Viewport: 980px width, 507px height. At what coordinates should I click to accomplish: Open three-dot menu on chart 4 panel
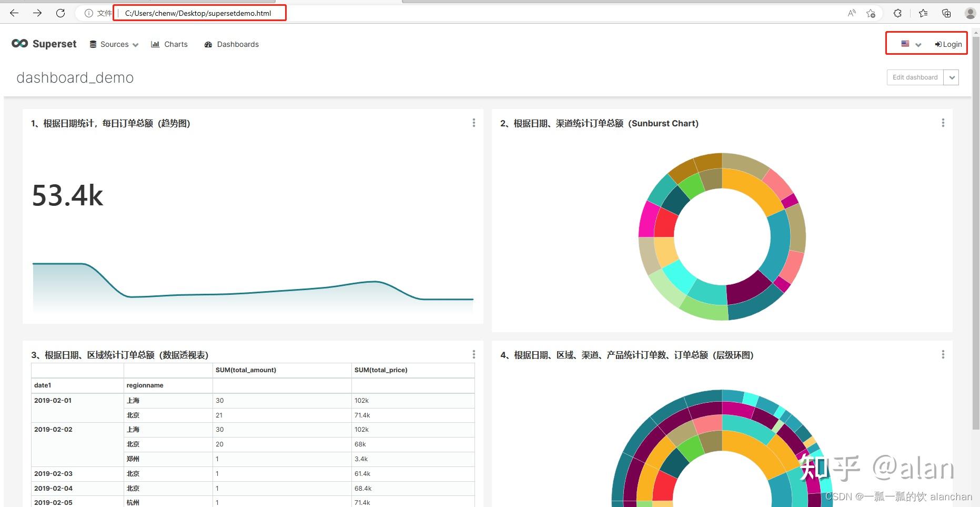click(x=943, y=354)
